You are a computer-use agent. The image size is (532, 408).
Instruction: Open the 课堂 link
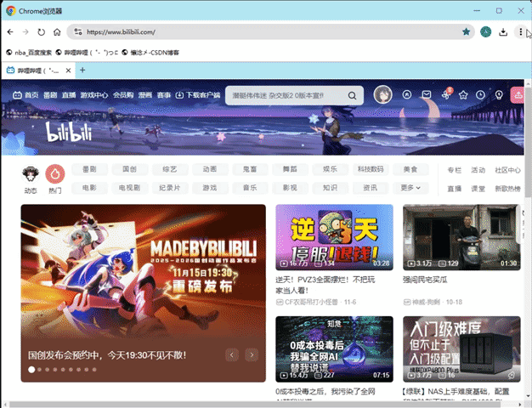click(x=478, y=189)
